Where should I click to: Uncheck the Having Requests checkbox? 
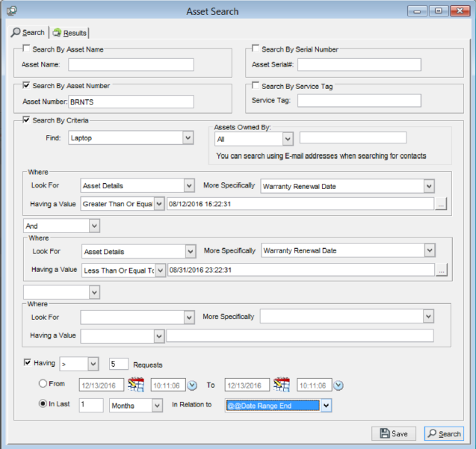tap(28, 362)
